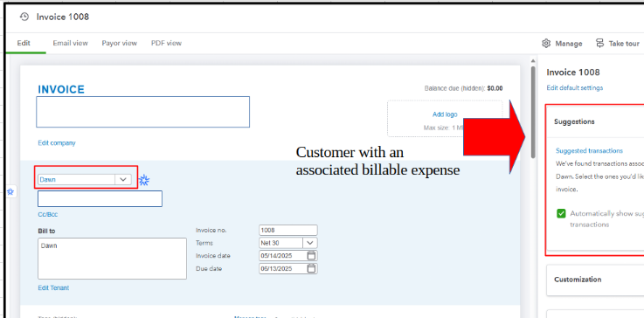Open the Invoice date calendar picker
This screenshot has height=318, width=644.
[x=312, y=256]
